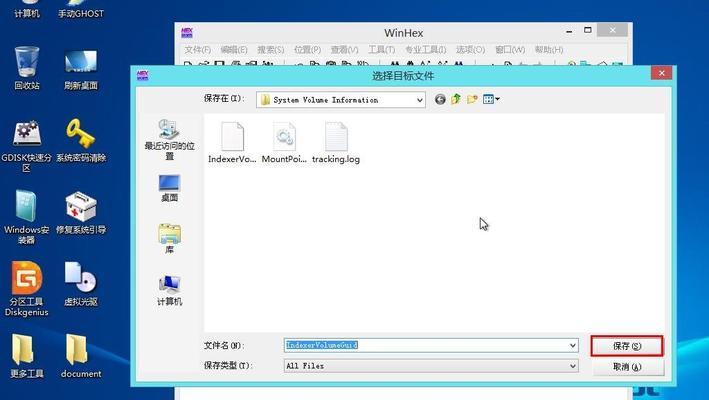
Task: Close the select target file dialog
Action: click(x=662, y=73)
